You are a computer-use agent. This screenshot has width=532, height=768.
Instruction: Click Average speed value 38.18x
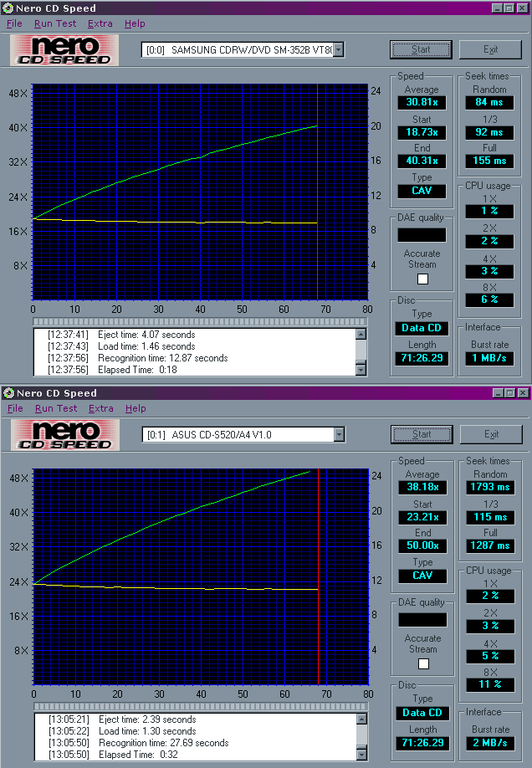[422, 488]
